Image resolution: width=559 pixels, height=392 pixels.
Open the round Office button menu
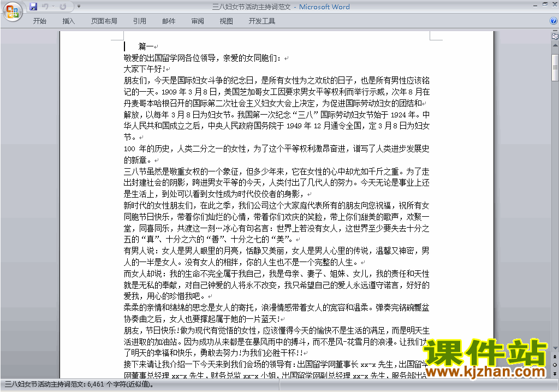point(13,11)
